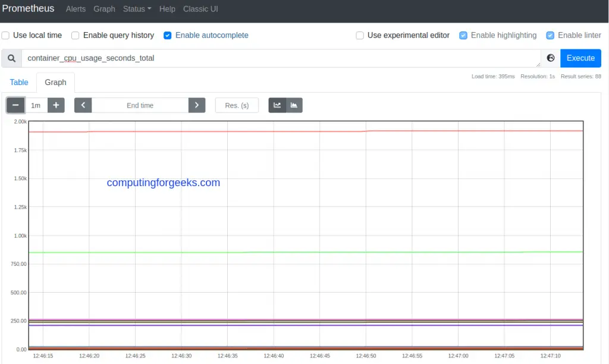Toggle the Use local time checkbox
This screenshot has width=609, height=364.
(x=5, y=35)
